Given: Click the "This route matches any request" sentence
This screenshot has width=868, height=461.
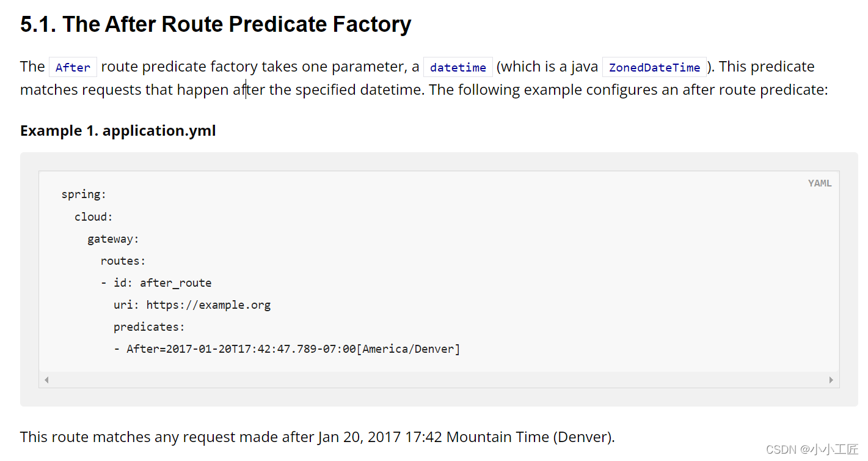Looking at the screenshot, I should tap(317, 437).
